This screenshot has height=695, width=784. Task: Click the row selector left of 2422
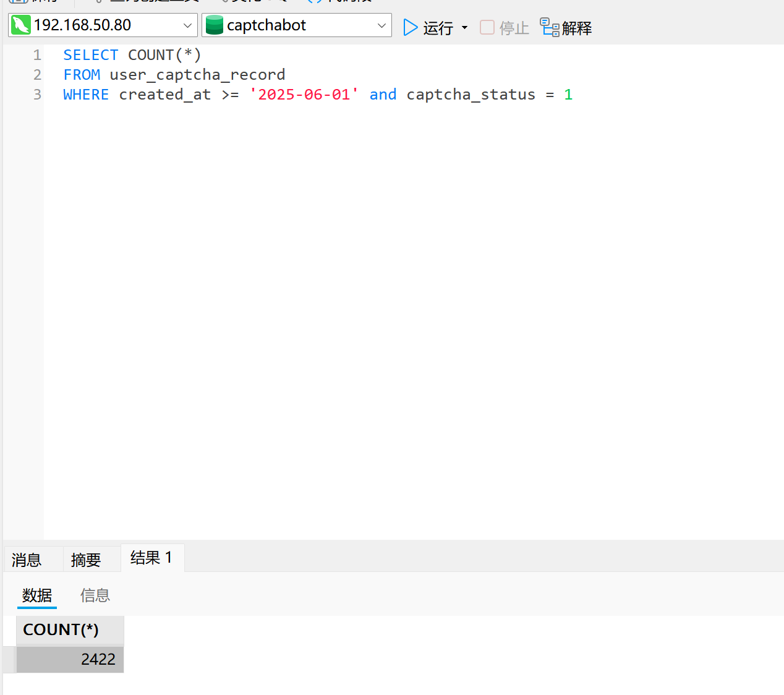tap(9, 659)
